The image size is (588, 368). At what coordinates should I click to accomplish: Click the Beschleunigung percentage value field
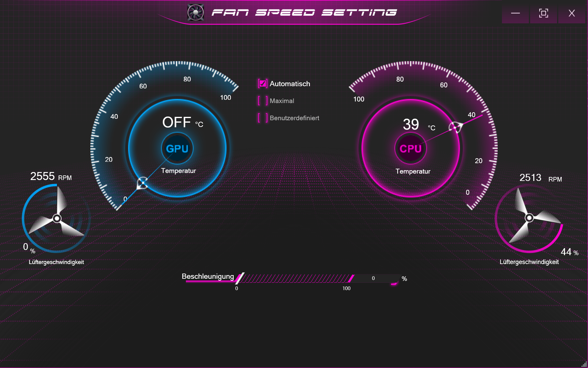[x=373, y=278]
